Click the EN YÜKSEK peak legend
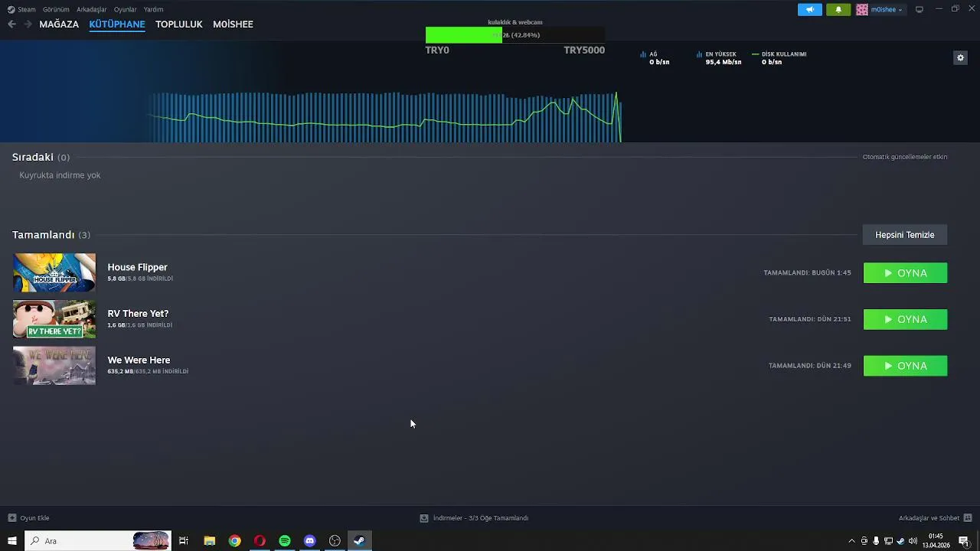Viewport: 980px width, 551px height. coord(719,58)
